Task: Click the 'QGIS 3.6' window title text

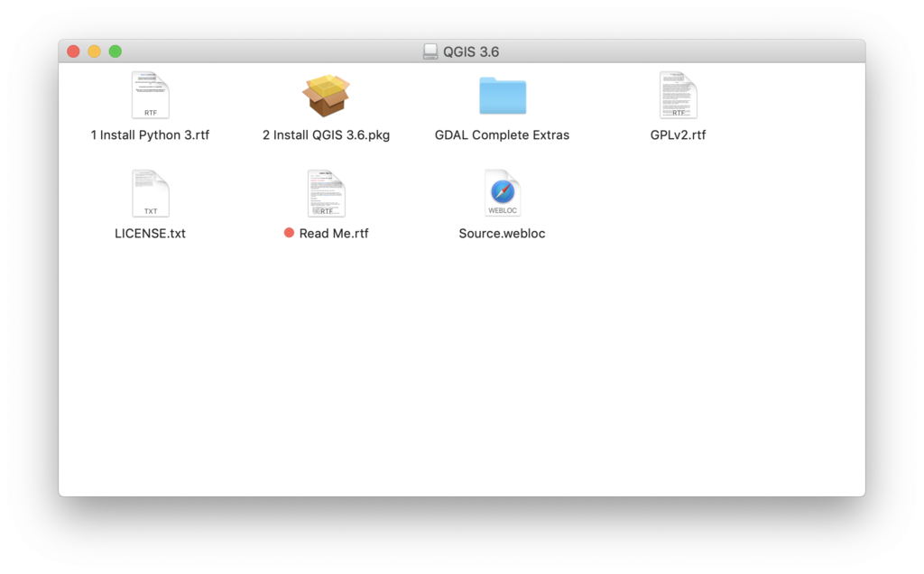Action: point(471,51)
